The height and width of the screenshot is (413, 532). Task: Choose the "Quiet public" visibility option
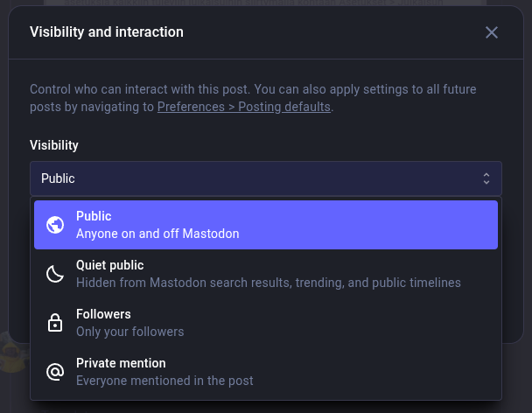point(109,265)
